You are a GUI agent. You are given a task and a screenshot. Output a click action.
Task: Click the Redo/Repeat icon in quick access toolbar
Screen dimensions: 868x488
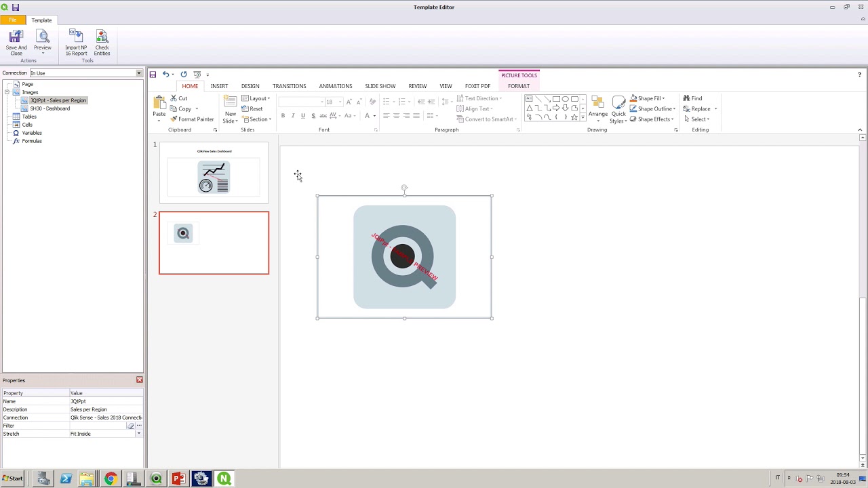click(x=184, y=75)
